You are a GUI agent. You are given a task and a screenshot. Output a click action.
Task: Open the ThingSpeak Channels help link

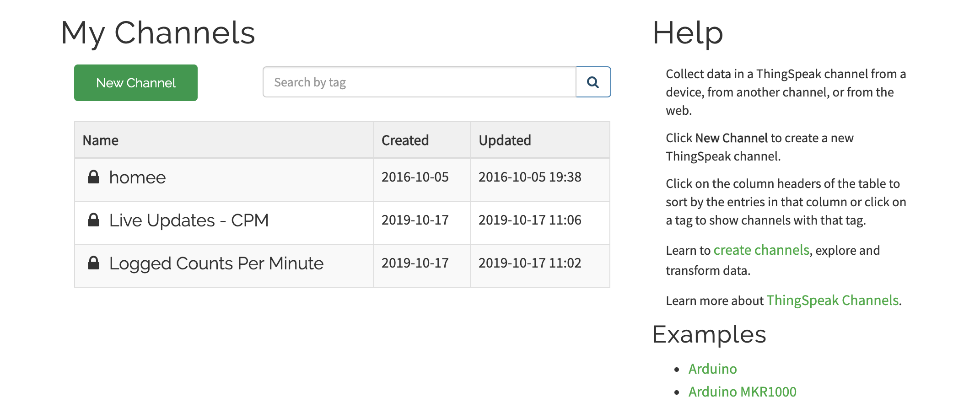click(x=833, y=300)
